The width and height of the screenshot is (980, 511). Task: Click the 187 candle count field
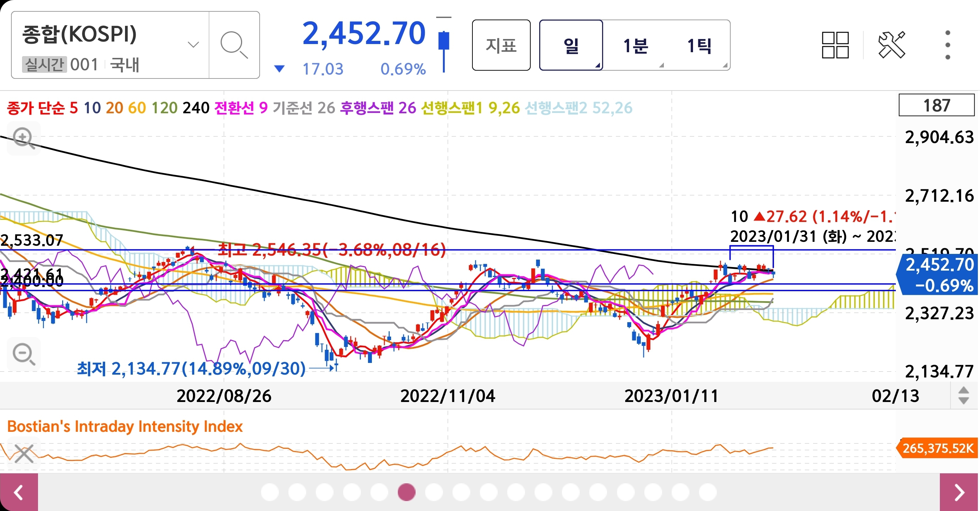[x=936, y=105]
